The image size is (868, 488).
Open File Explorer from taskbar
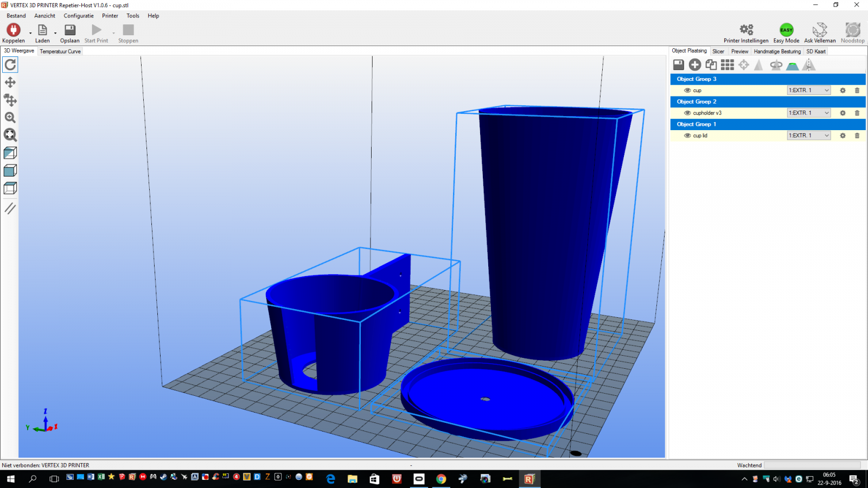(x=353, y=479)
